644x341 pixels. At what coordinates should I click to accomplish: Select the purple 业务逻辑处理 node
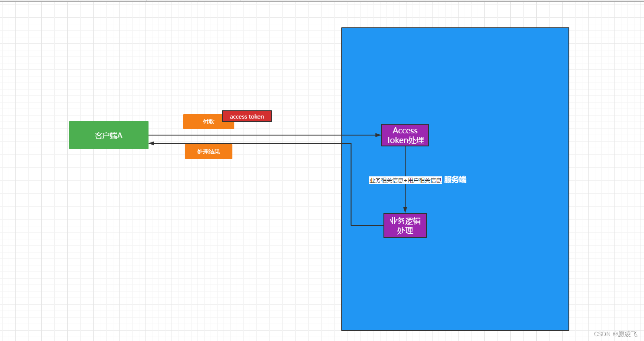click(405, 225)
